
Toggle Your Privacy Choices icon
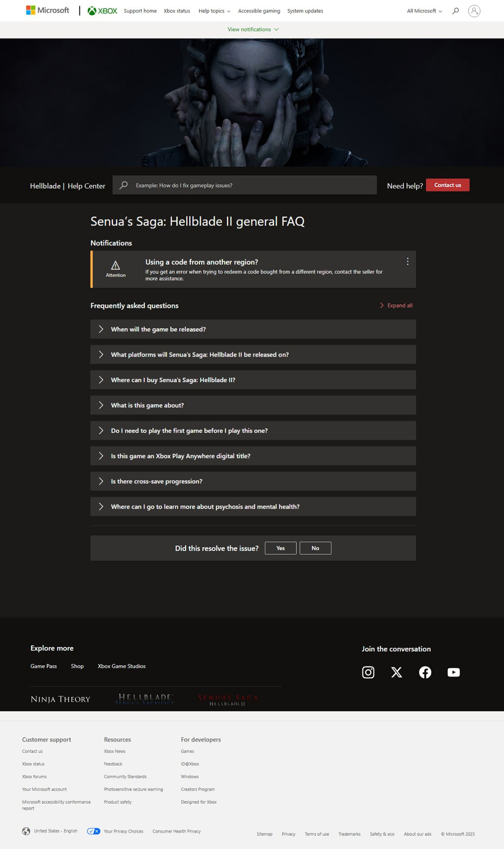(93, 831)
